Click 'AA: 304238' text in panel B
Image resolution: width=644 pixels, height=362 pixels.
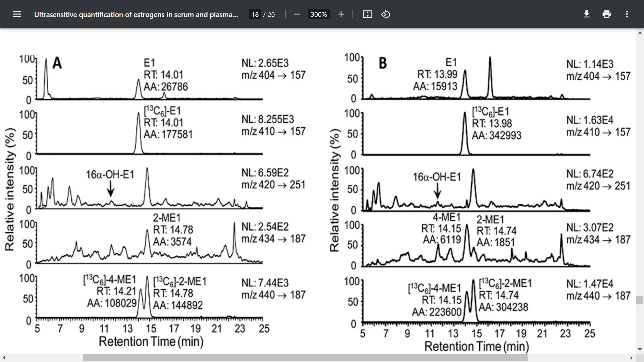coord(503,307)
